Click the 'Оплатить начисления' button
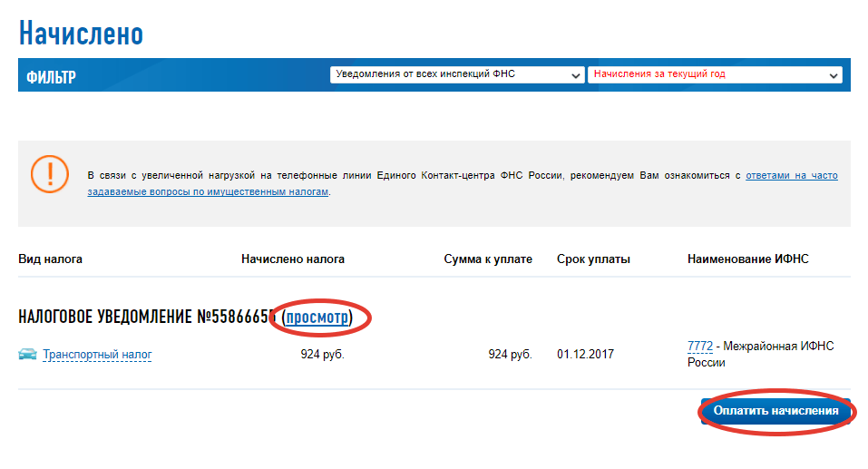This screenshot has height=469, width=868. [775, 411]
